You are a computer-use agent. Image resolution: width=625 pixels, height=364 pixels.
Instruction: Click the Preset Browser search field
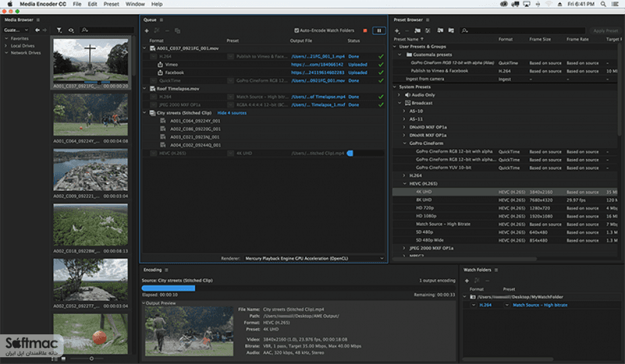click(x=523, y=30)
